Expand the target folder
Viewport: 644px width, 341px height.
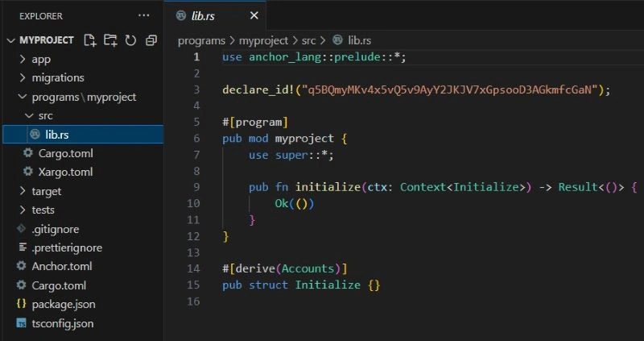(x=23, y=191)
